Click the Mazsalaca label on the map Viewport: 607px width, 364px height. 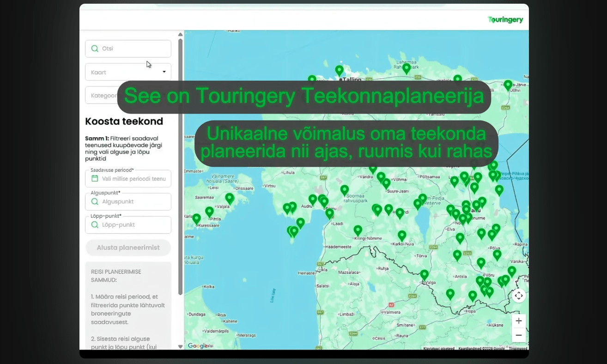pyautogui.click(x=349, y=273)
